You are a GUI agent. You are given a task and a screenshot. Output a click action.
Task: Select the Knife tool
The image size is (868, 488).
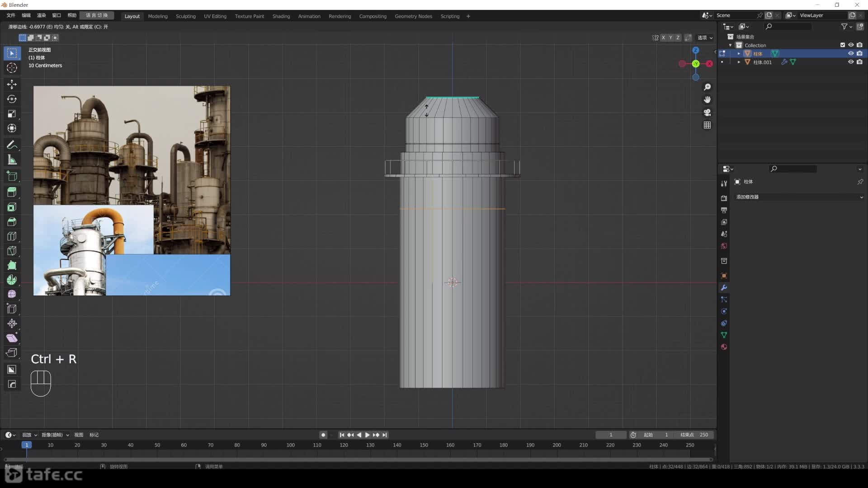(x=12, y=251)
